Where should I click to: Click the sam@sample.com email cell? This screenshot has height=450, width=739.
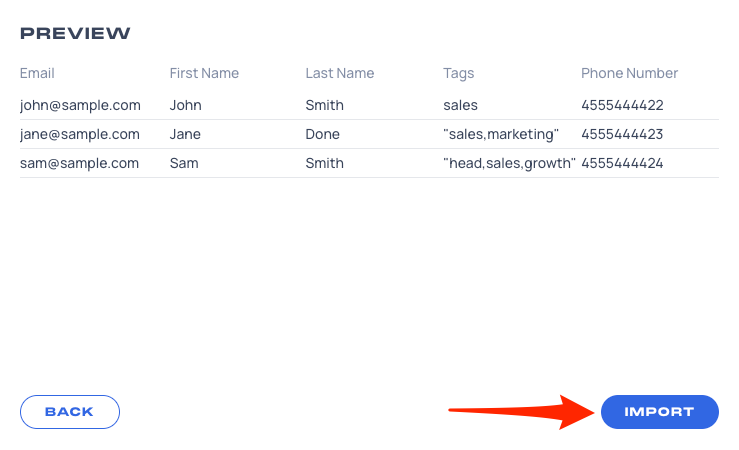point(79,164)
